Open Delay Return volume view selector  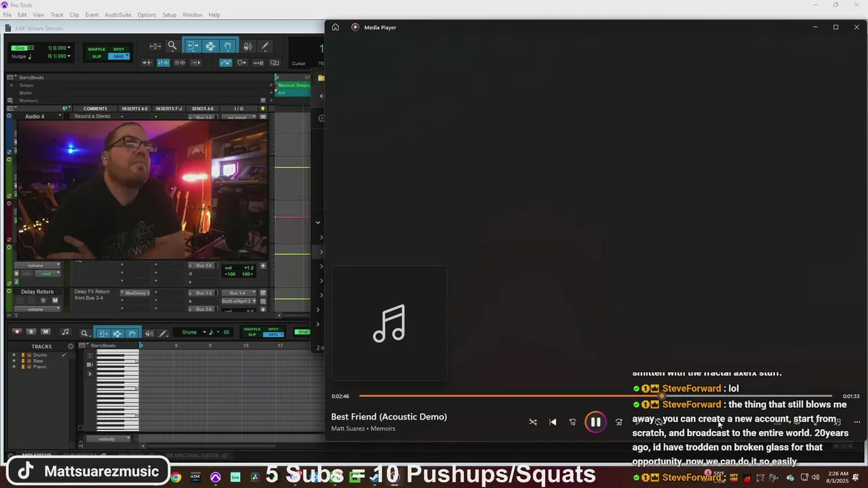coord(39,309)
